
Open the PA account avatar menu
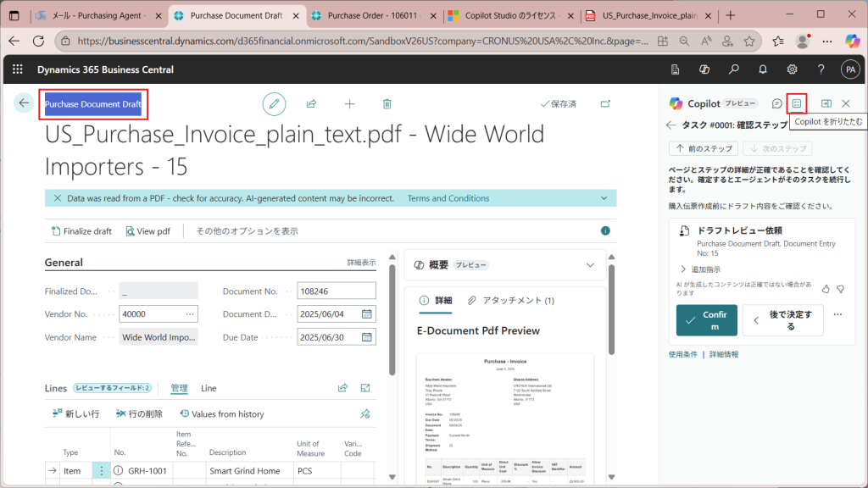850,69
